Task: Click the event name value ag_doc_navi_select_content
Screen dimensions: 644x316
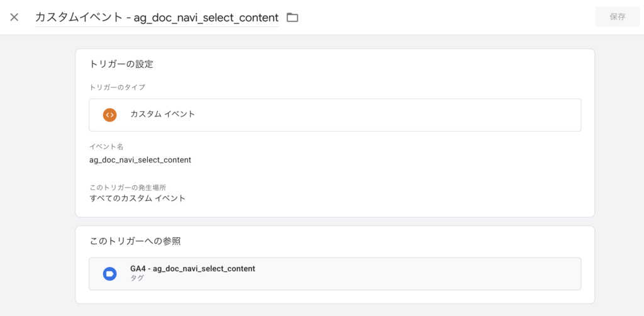Action: 140,160
